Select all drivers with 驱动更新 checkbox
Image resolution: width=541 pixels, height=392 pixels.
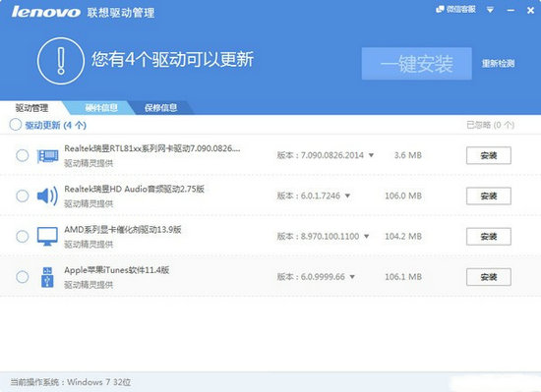[16, 125]
